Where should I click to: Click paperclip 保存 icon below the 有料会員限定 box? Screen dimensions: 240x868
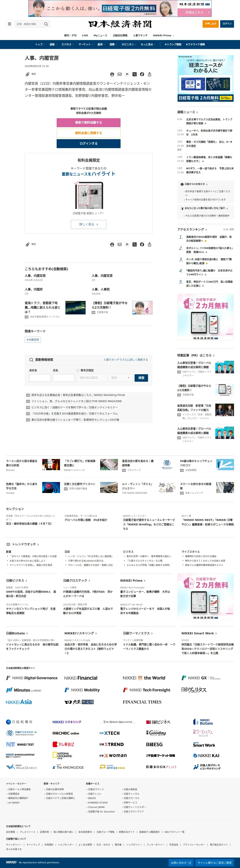tap(28, 244)
